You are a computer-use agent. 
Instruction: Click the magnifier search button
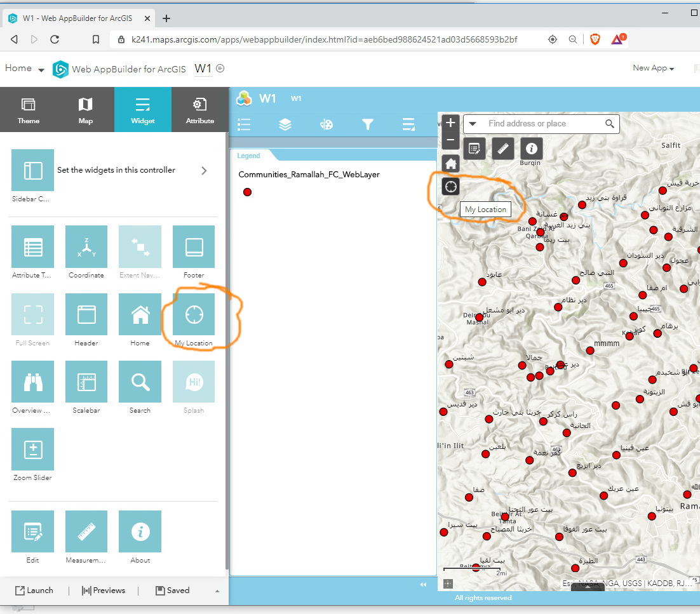pyautogui.click(x=609, y=124)
